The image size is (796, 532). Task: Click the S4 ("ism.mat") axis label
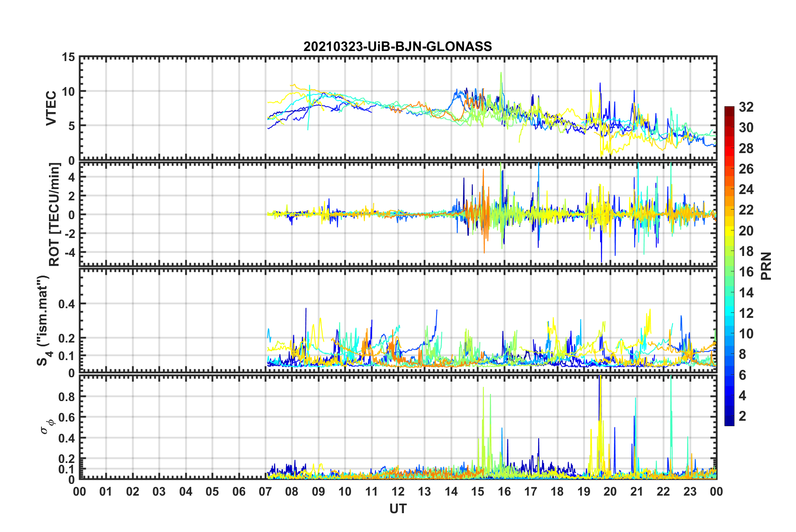[x=44, y=320]
